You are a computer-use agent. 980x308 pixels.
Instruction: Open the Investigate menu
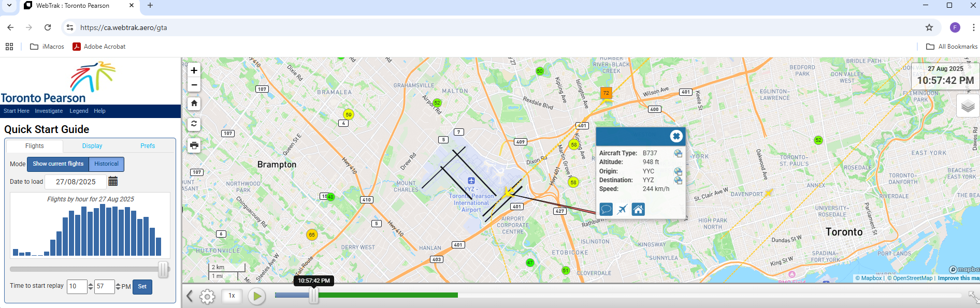(x=49, y=111)
